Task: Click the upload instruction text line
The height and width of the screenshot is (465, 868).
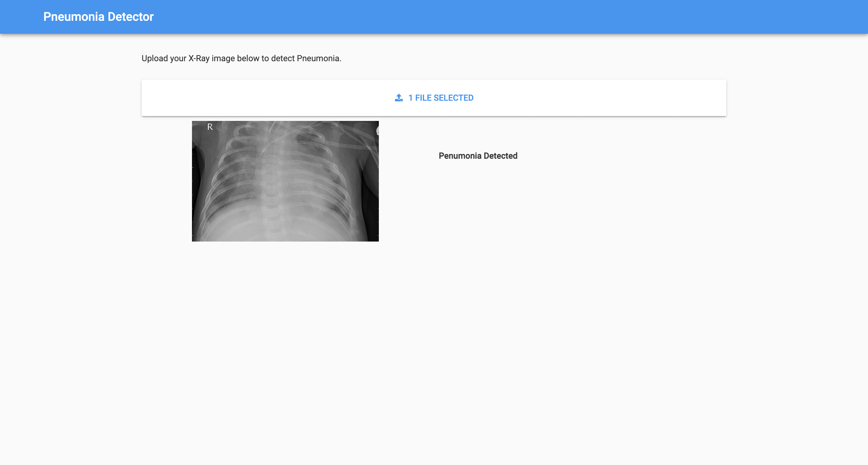Action: [x=241, y=58]
